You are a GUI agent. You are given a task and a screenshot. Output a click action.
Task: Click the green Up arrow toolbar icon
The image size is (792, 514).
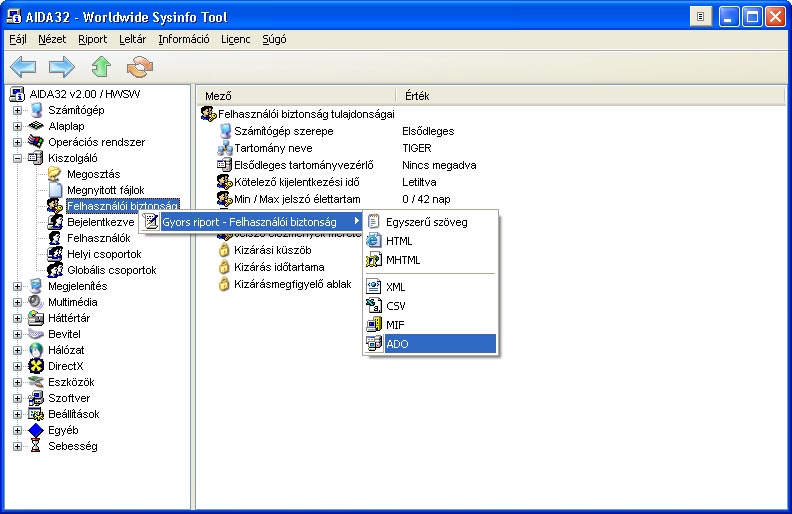click(x=101, y=67)
